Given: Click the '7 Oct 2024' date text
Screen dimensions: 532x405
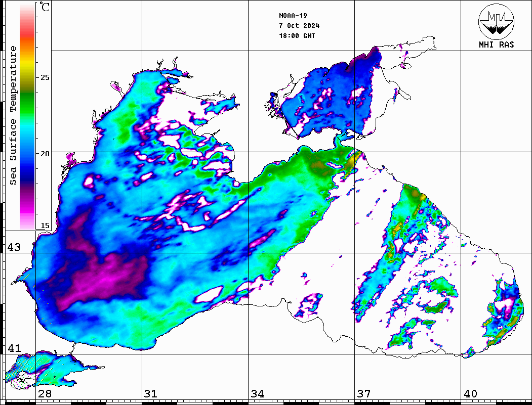Looking at the screenshot, I should click(299, 26).
